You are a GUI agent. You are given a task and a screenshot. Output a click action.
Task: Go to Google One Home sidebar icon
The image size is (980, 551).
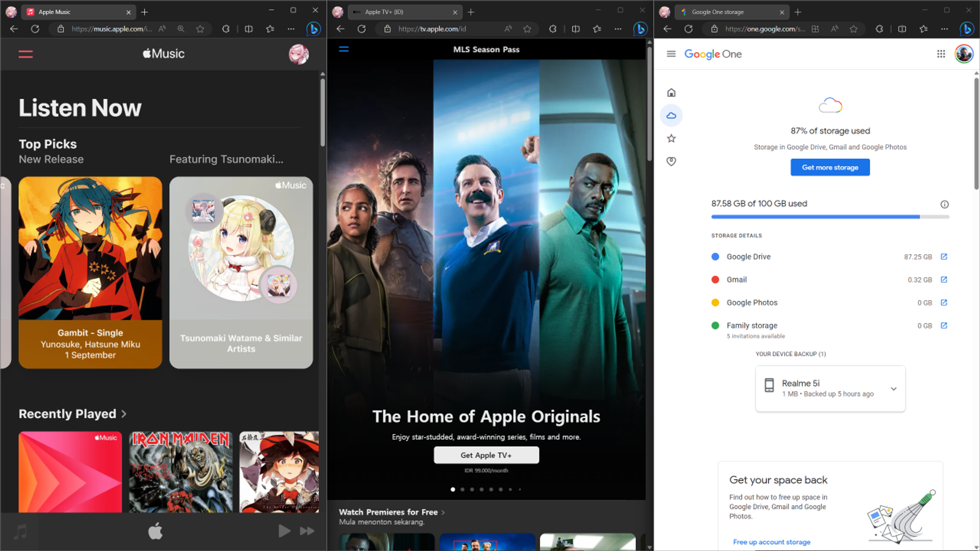[671, 93]
